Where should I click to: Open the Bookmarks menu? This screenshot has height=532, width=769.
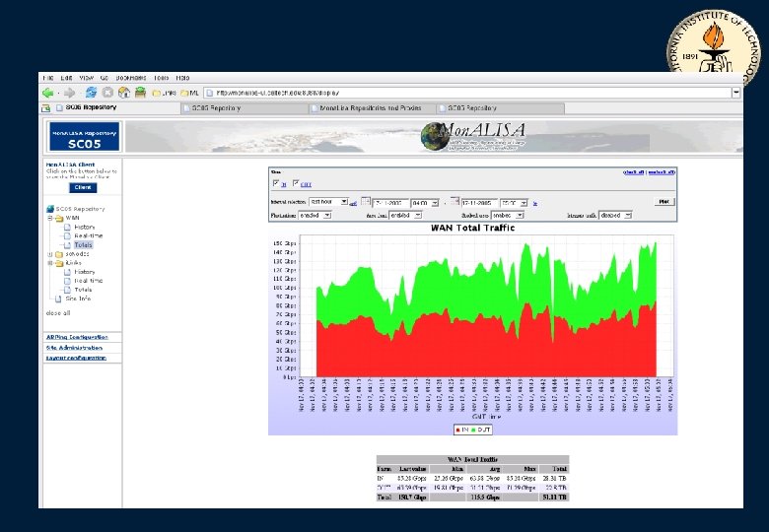(131, 78)
